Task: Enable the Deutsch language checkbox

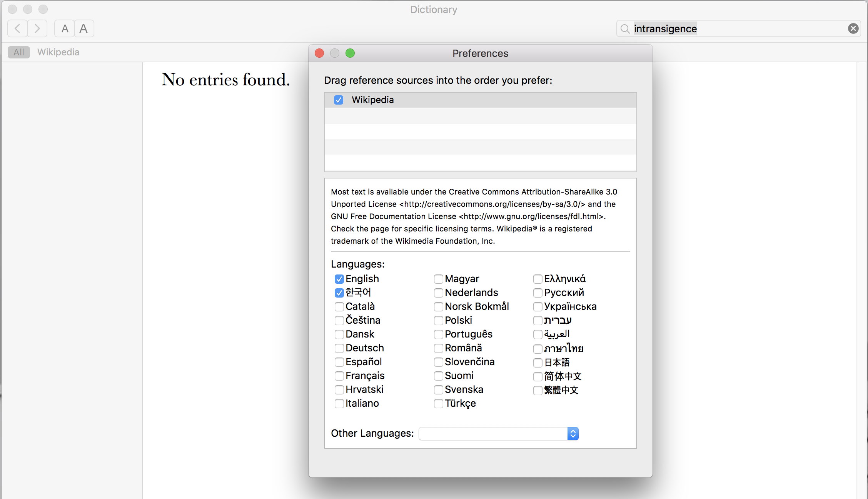Action: coord(339,348)
